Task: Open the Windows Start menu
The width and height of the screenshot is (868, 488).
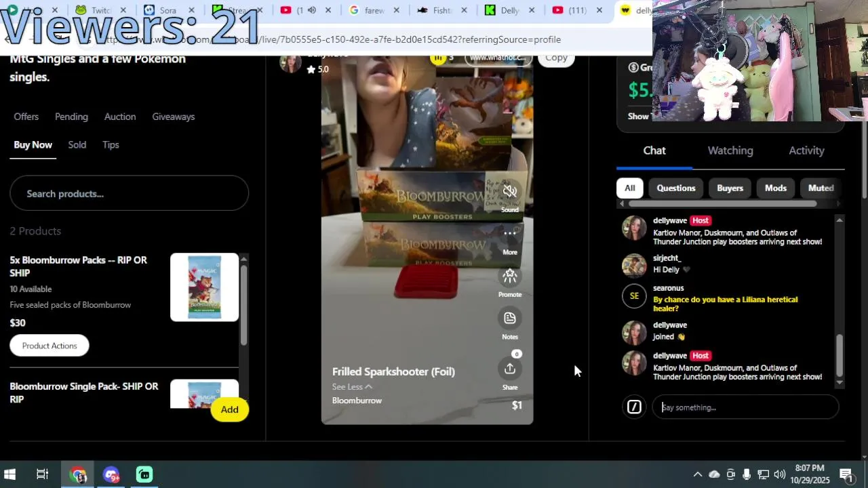Action: 10,474
